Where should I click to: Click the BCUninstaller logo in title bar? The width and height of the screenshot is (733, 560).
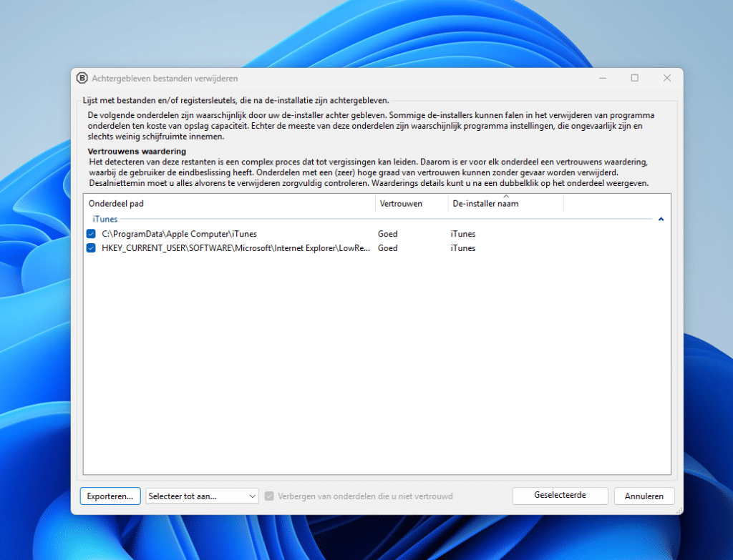click(82, 78)
